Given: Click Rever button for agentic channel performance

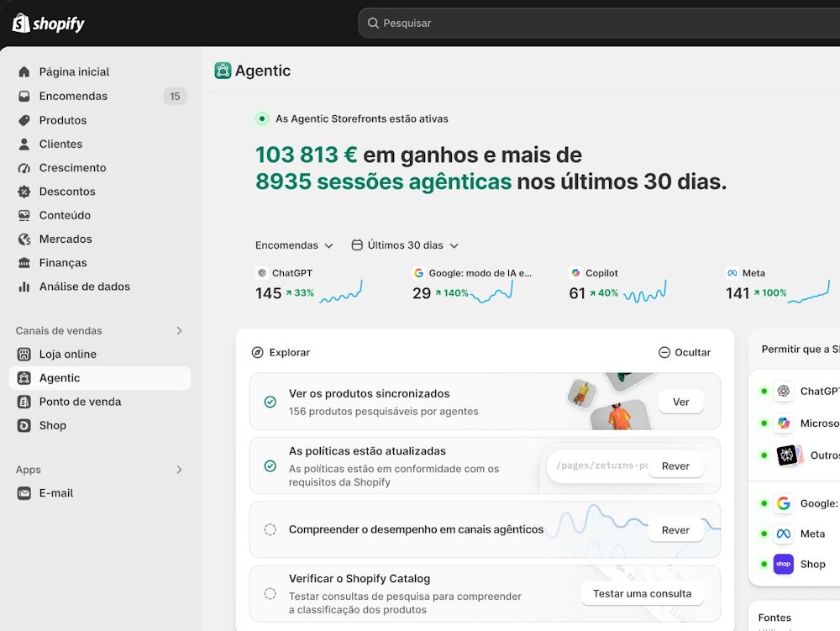Looking at the screenshot, I should click(675, 530).
